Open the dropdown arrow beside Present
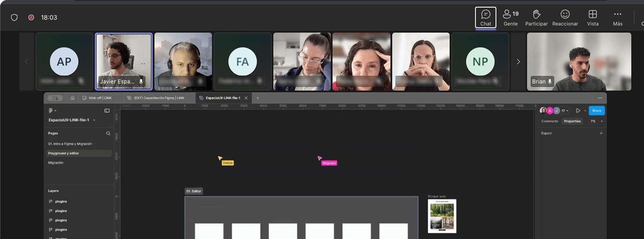Image resolution: width=644 pixels, height=239 pixels. coord(585,110)
